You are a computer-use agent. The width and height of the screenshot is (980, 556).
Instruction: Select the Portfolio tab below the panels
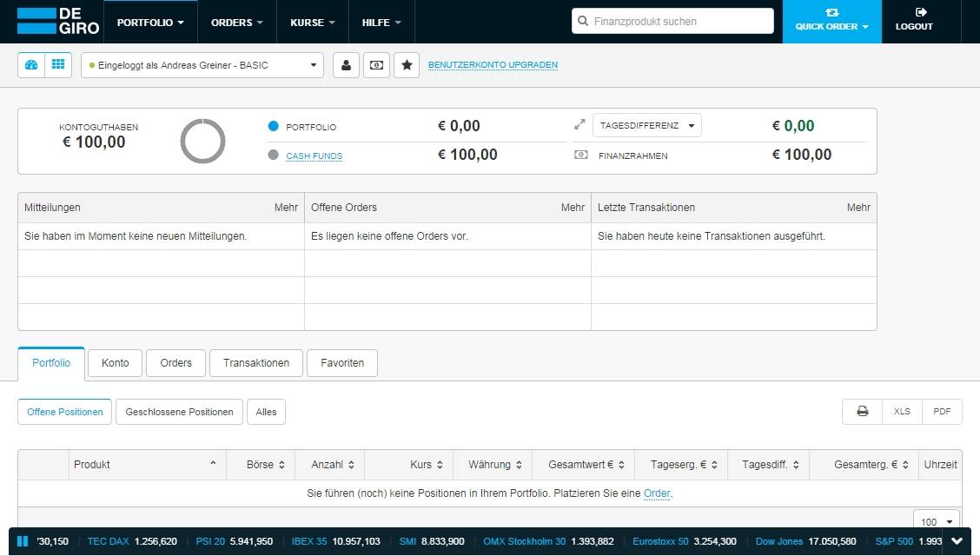(x=51, y=363)
